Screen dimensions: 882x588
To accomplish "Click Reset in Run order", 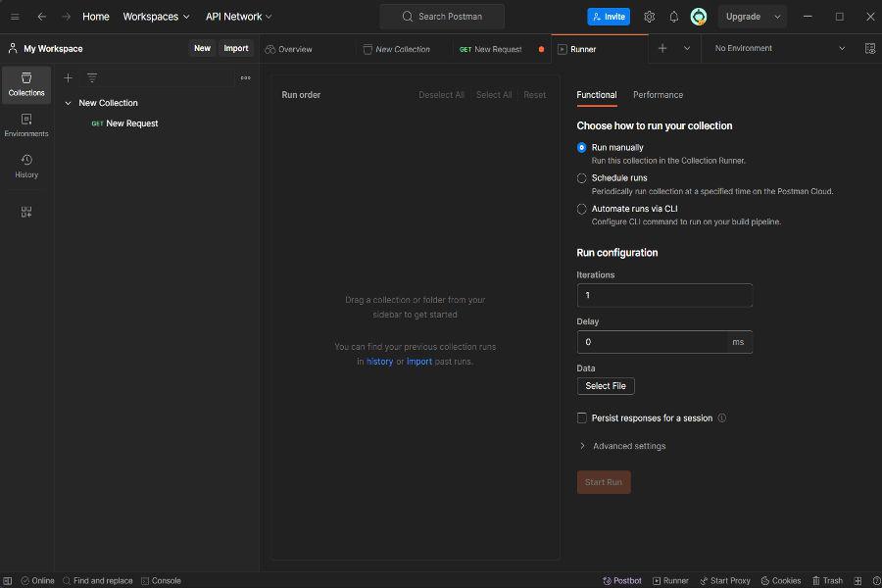I will click(x=534, y=95).
